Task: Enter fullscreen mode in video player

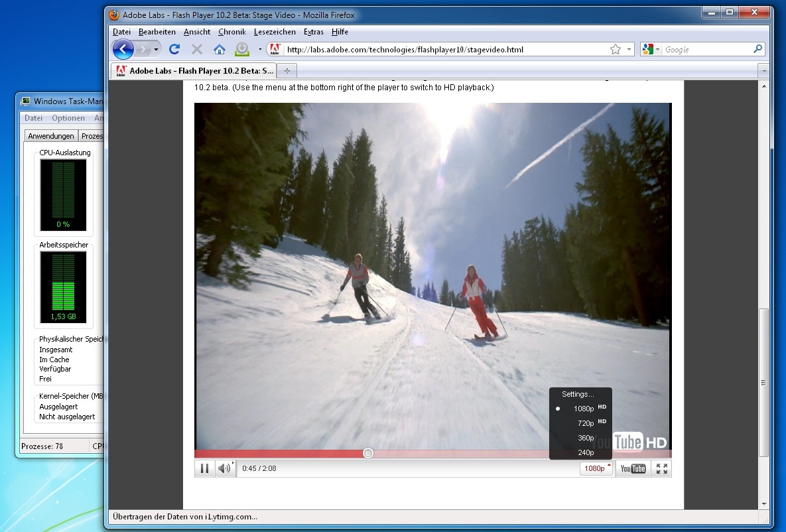Action: pyautogui.click(x=661, y=468)
